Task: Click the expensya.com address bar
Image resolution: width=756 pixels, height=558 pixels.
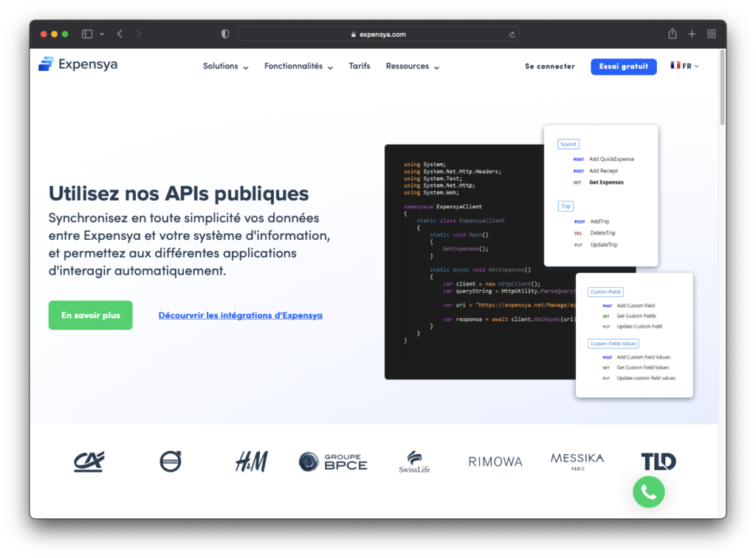Action: click(x=378, y=34)
